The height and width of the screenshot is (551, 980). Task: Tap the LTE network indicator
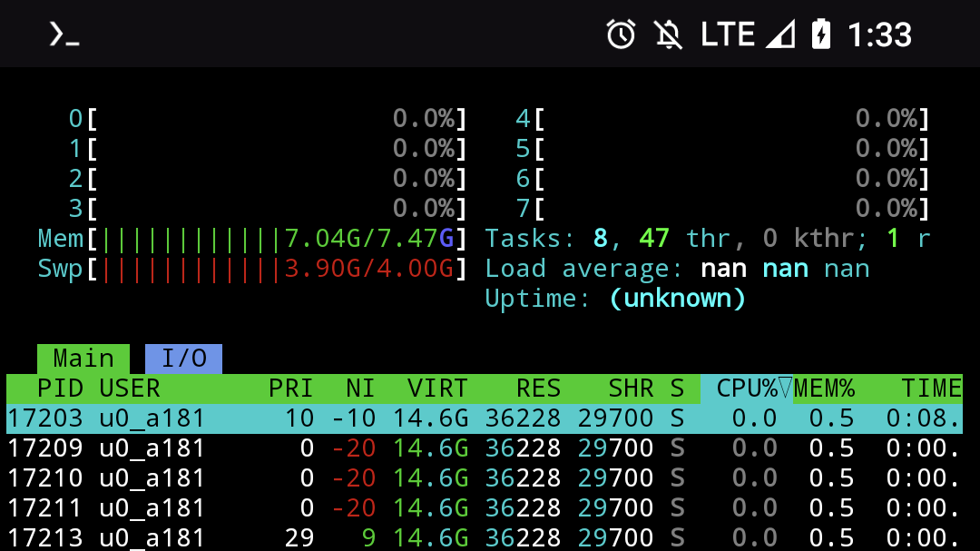[728, 34]
